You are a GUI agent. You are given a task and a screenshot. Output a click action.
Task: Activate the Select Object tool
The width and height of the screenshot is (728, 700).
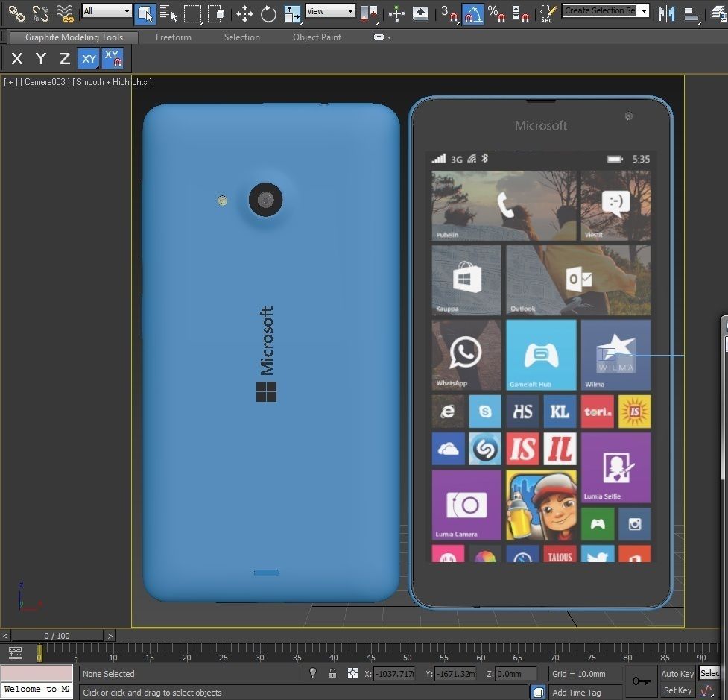145,14
